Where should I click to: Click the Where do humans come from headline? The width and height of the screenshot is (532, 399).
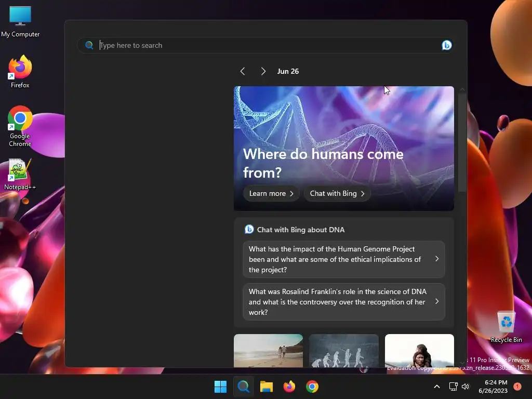[323, 163]
